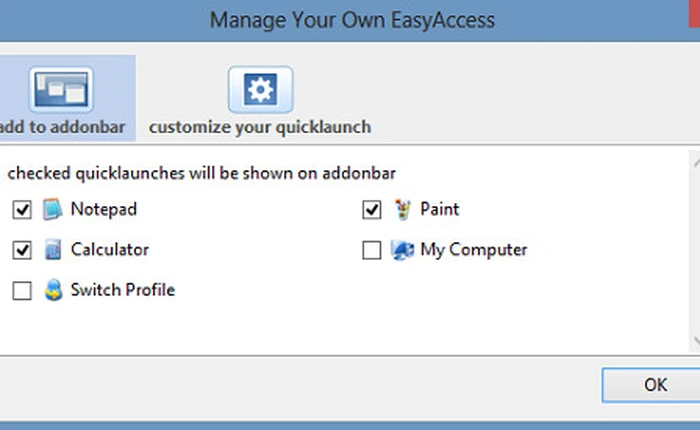Open the customize your quicklaunch tab label
The image size is (700, 430).
pos(260,127)
